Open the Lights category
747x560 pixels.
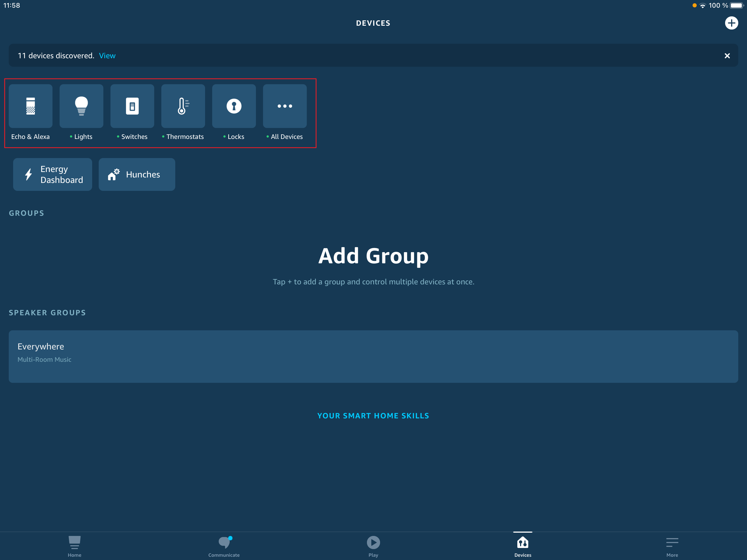tap(81, 106)
